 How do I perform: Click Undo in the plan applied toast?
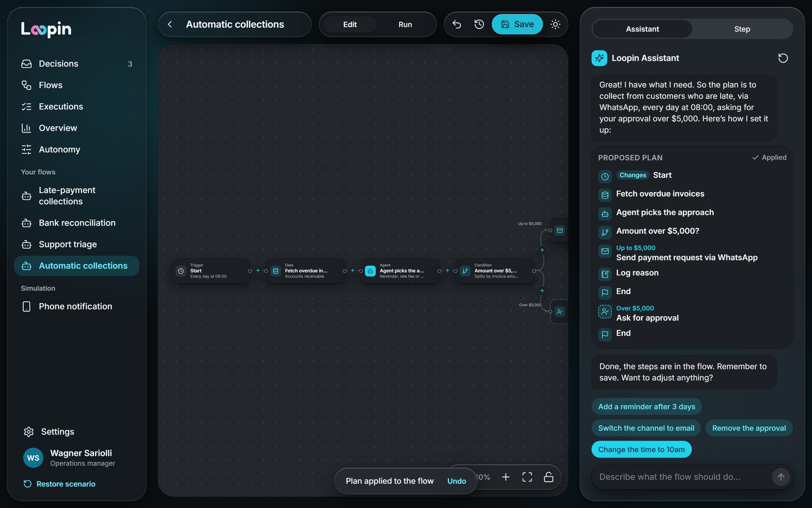[457, 481]
